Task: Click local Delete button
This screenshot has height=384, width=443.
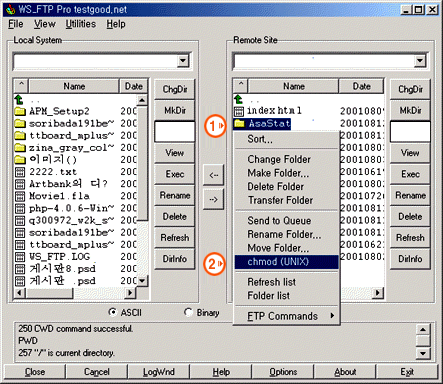Action: (x=175, y=217)
